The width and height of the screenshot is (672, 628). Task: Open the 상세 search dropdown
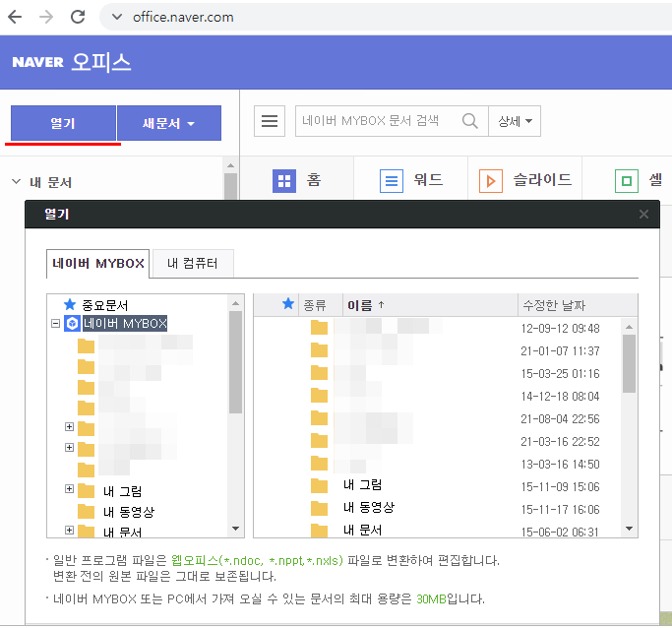tap(515, 121)
